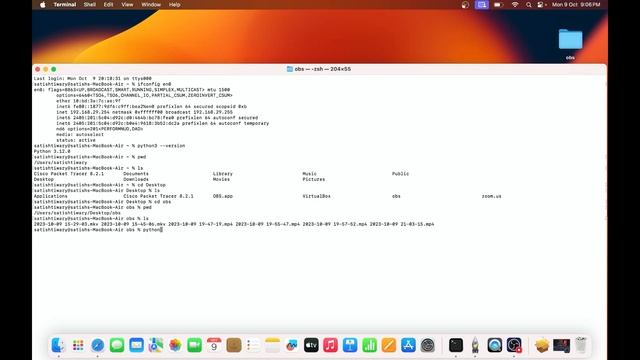Open the Help menu

(x=174, y=4)
